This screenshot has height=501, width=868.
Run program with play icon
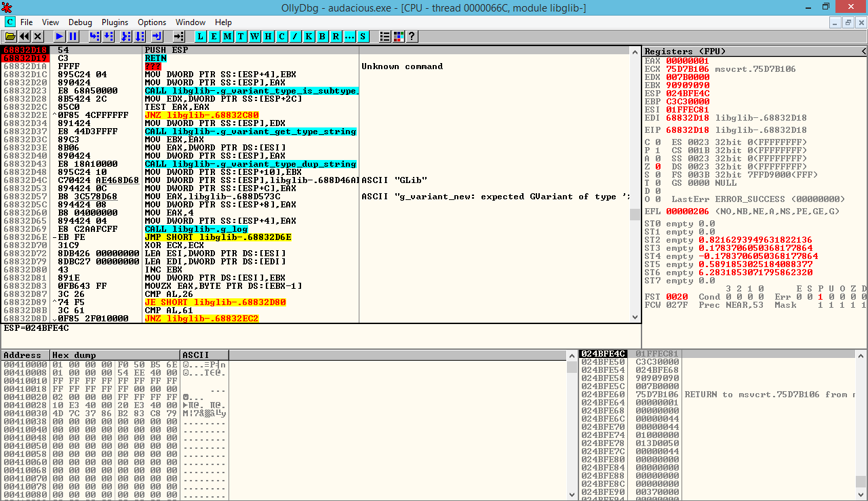click(60, 36)
